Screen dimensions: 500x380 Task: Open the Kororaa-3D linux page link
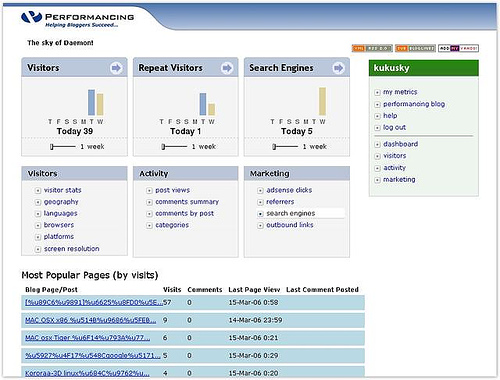coord(87,373)
